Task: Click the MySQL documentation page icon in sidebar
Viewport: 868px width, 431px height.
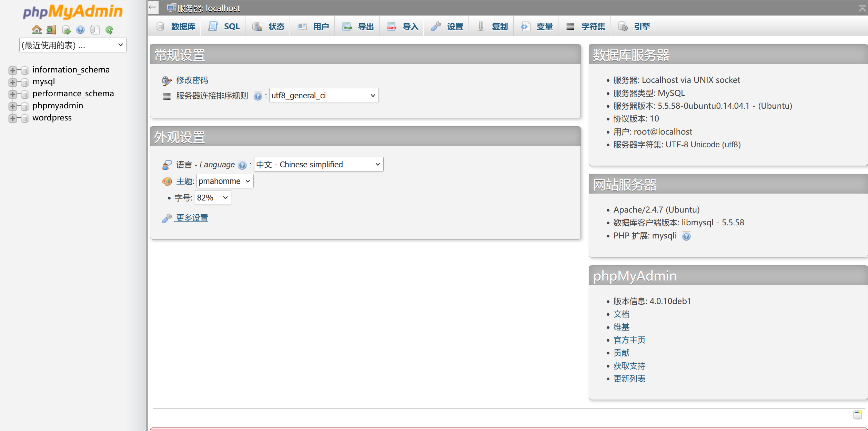Action: coord(95,30)
